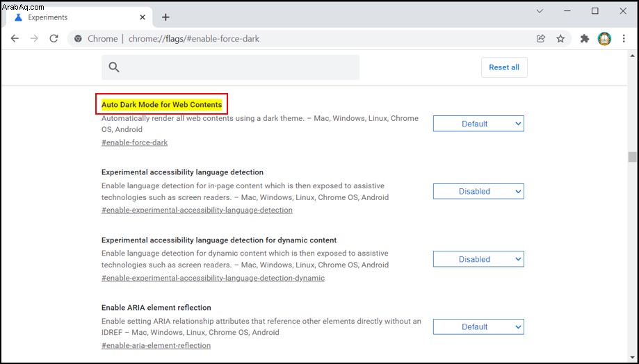
Task: Click the search magnifier icon
Action: 114,67
